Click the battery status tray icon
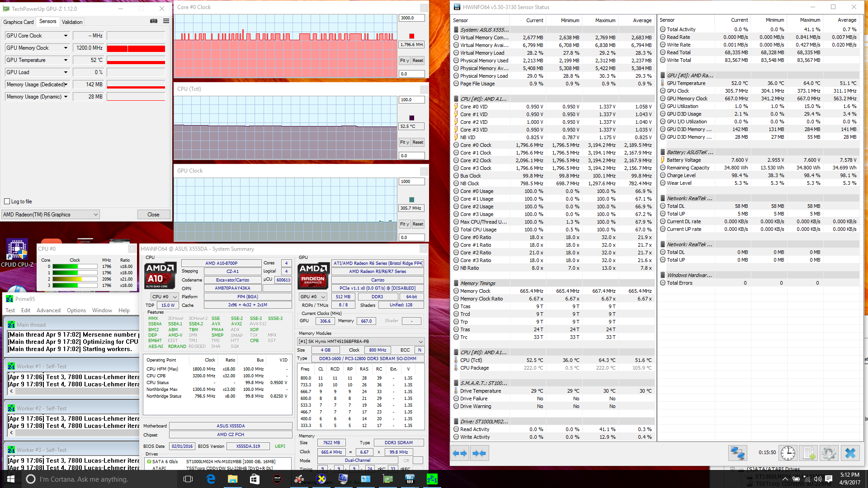 pyautogui.click(x=796, y=479)
